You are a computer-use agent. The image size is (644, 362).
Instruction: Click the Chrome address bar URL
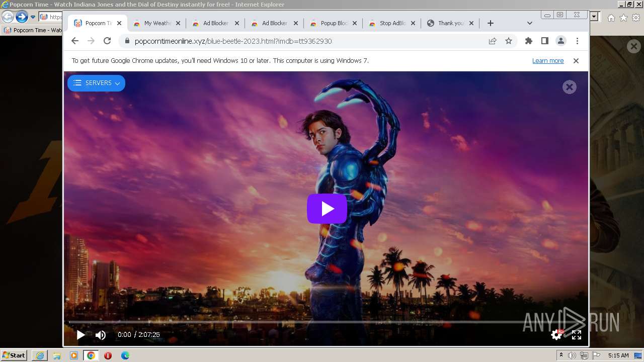(233, 41)
